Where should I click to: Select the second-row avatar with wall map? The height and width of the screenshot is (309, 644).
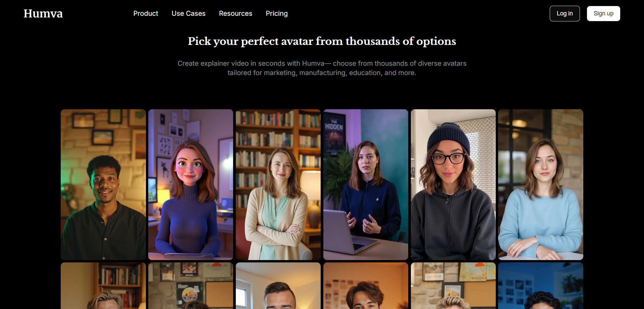click(453, 286)
